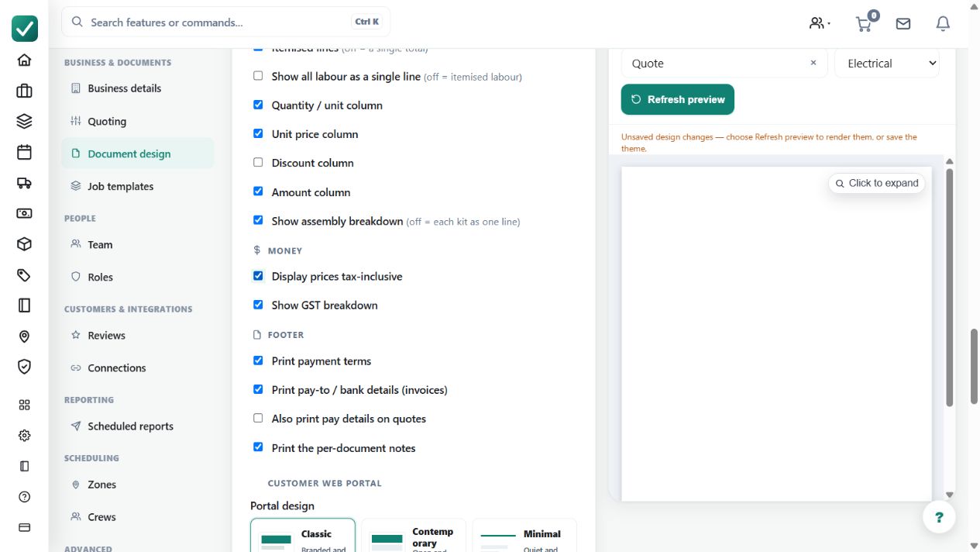
Task: Open Job templates settings page
Action: pyautogui.click(x=137, y=186)
